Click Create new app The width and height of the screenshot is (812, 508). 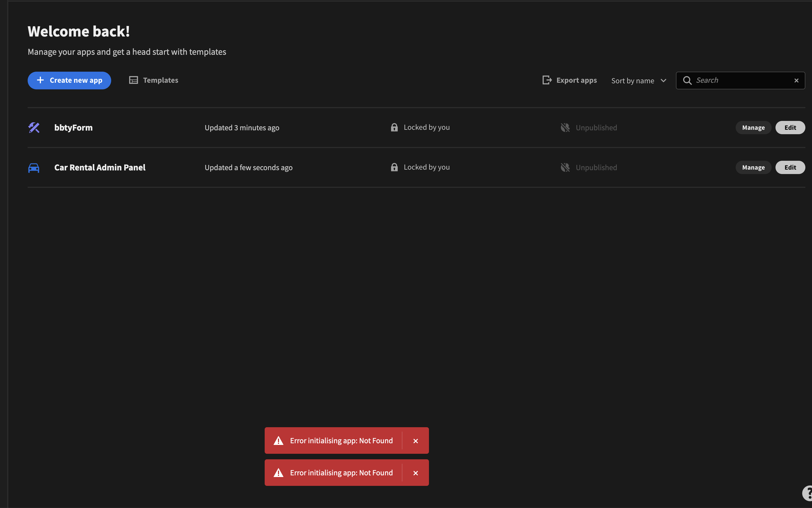tap(69, 80)
